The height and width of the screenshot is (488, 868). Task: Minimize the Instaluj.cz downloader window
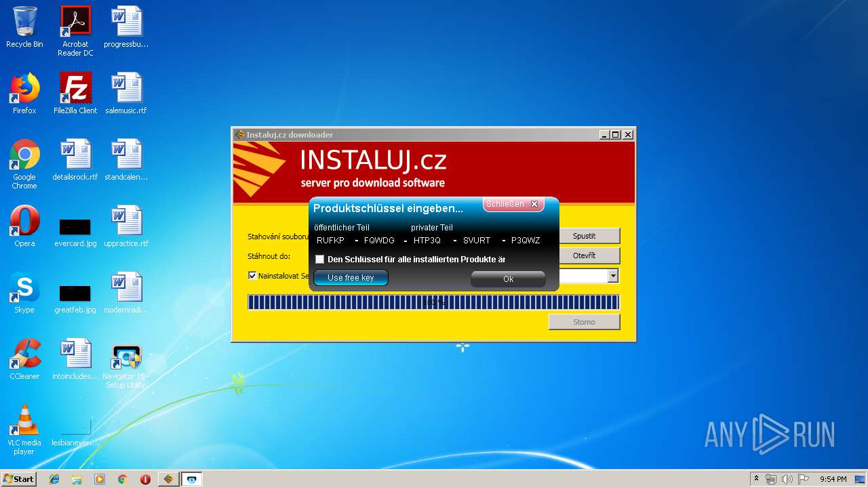[x=604, y=135]
